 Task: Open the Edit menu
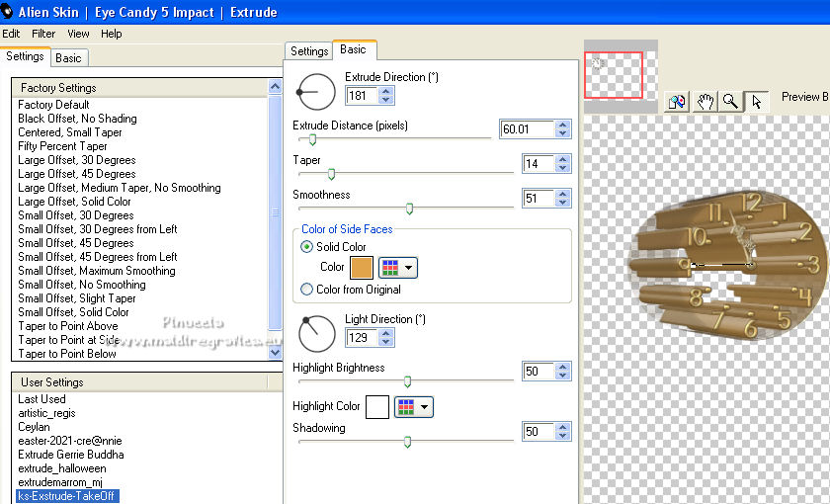(x=11, y=34)
